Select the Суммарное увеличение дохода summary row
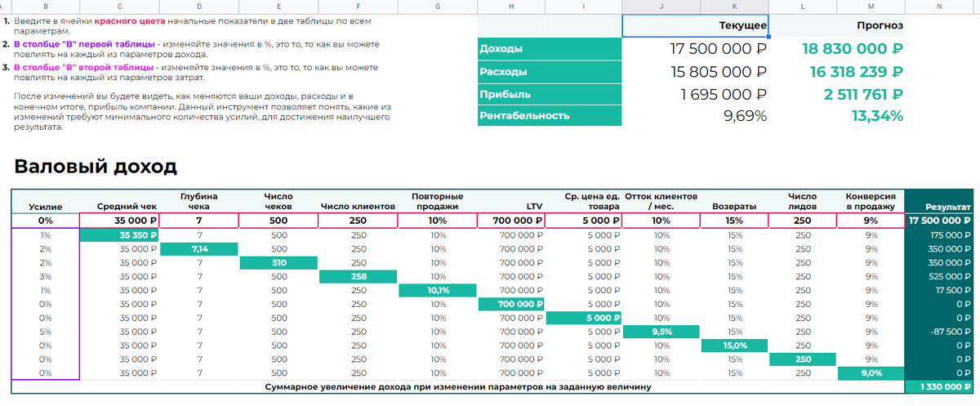 458,386
